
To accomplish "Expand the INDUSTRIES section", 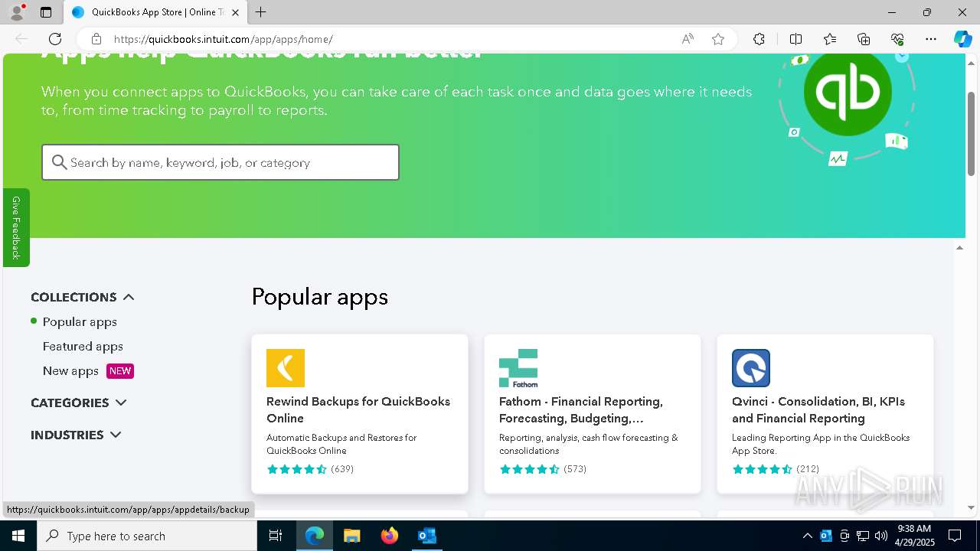I will [x=76, y=435].
